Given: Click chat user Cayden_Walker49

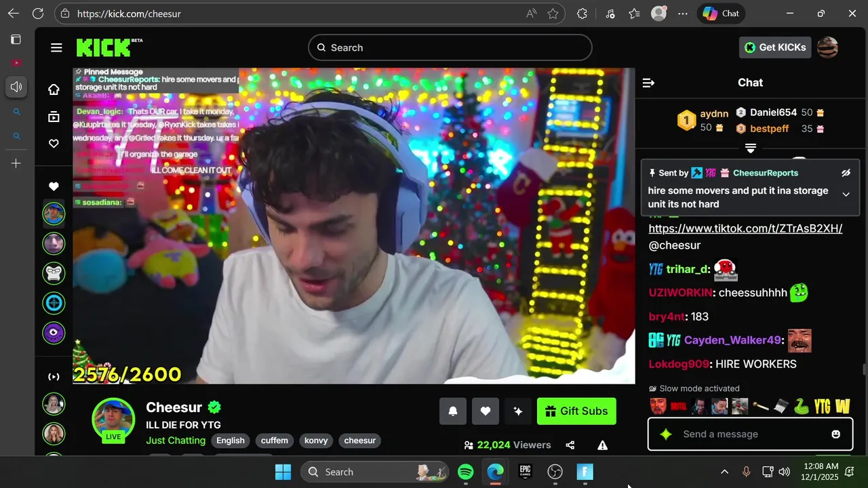Looking at the screenshot, I should tap(732, 340).
